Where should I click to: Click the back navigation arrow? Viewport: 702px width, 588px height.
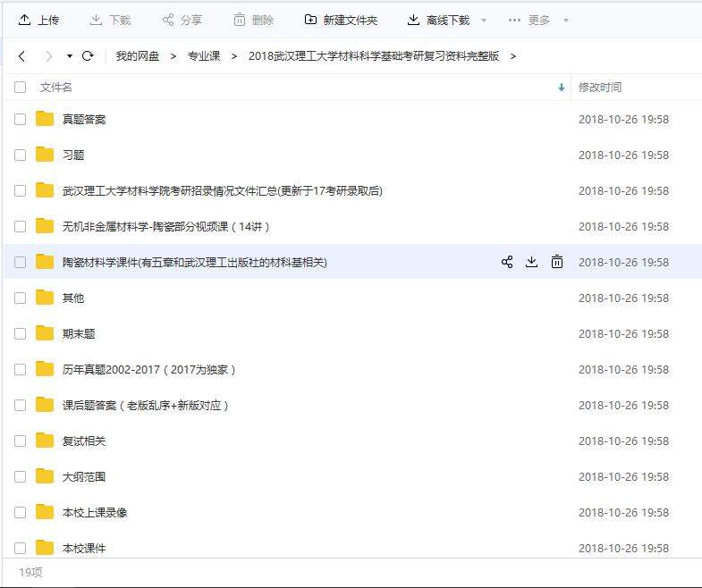point(22,56)
